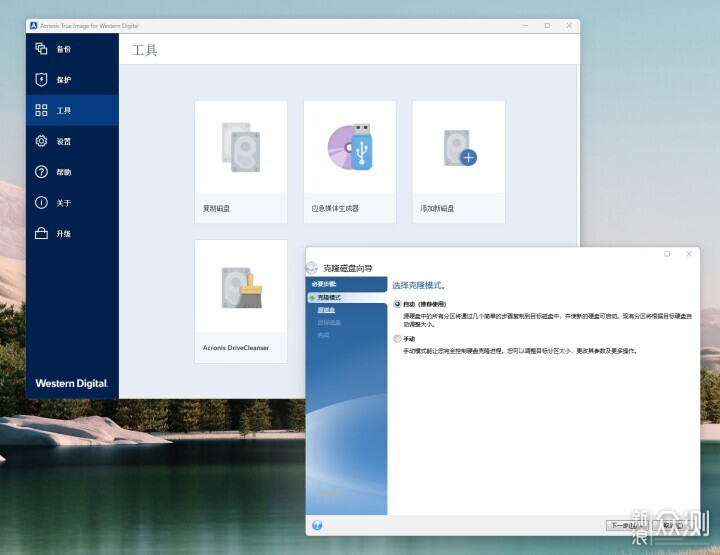Click the 工具 page heading
Screen dimensions: 720x555
[145, 50]
